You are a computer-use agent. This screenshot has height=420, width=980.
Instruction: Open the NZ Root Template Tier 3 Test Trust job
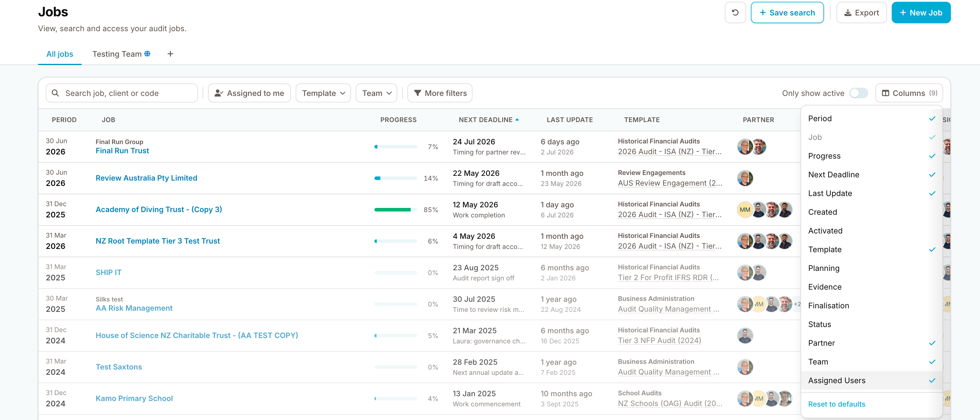157,241
